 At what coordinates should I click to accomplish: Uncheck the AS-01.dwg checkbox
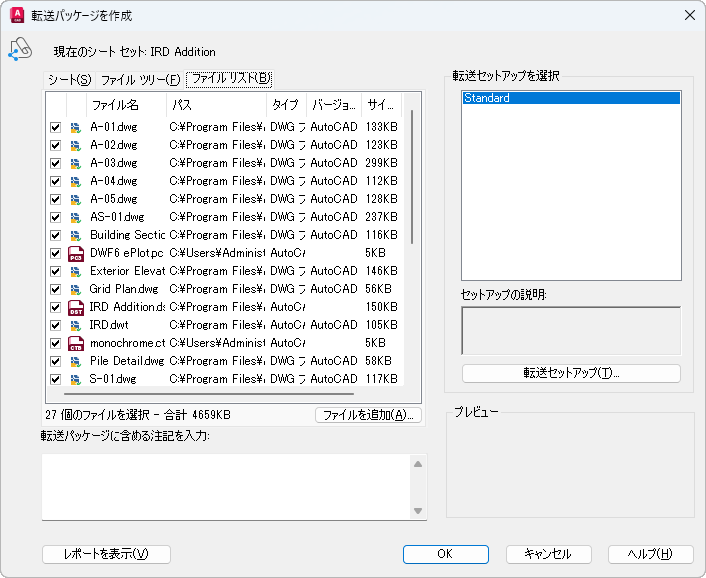[x=55, y=217]
